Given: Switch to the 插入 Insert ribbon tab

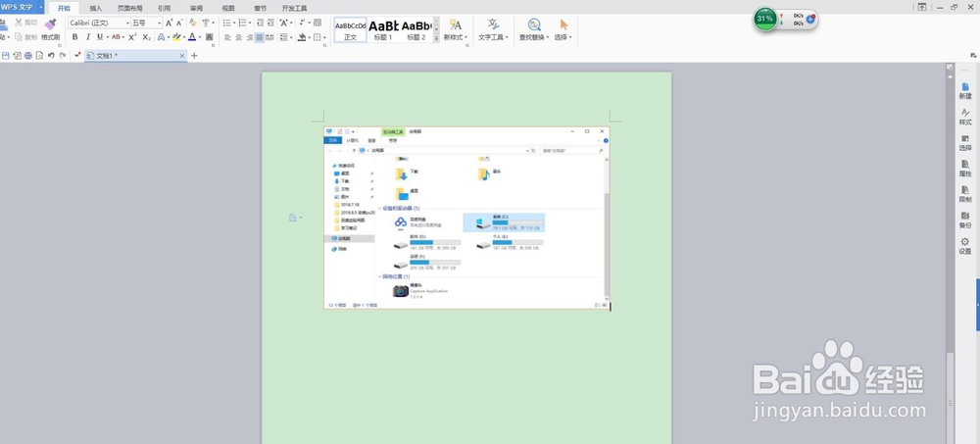Looking at the screenshot, I should (96, 8).
